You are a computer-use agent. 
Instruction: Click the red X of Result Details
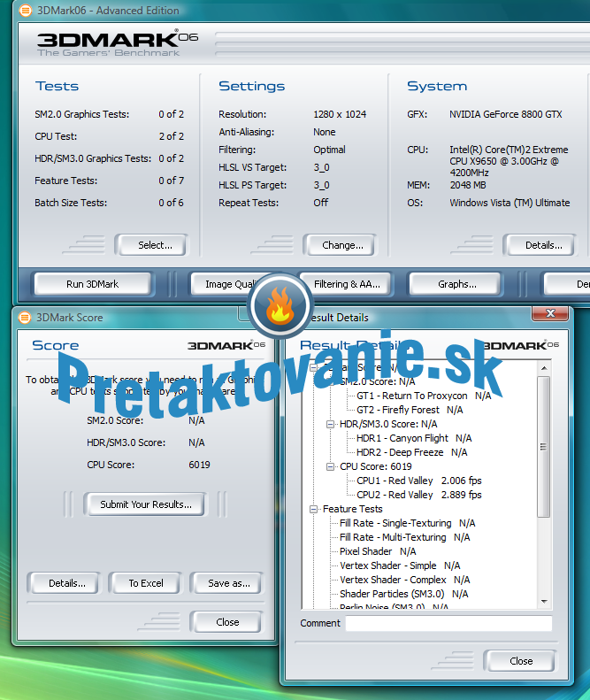pyautogui.click(x=550, y=313)
